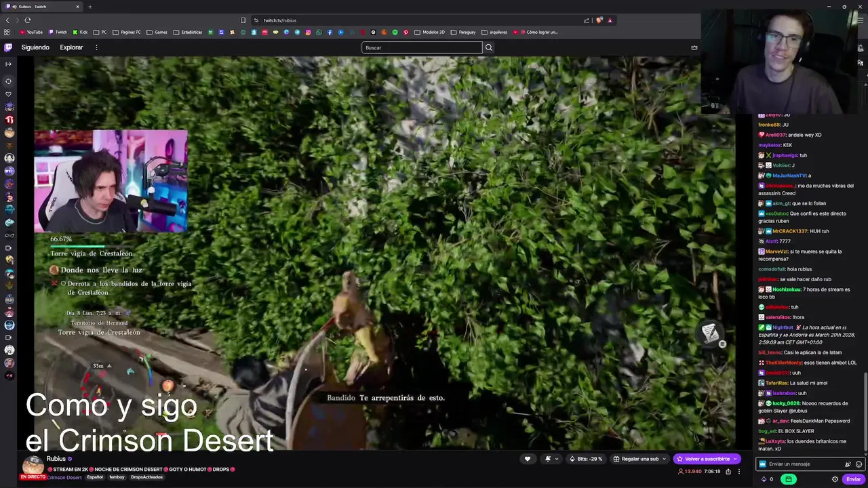Open the browser apps grid icon
The width and height of the screenshot is (868, 488).
click(7, 32)
